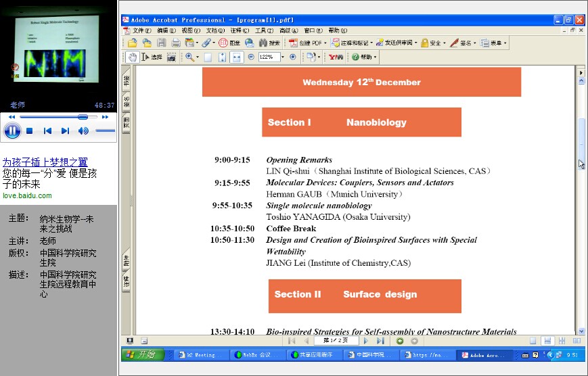Switch to continuous page layout
Image resolution: width=588 pixels, height=376 pixels.
[x=547, y=341]
